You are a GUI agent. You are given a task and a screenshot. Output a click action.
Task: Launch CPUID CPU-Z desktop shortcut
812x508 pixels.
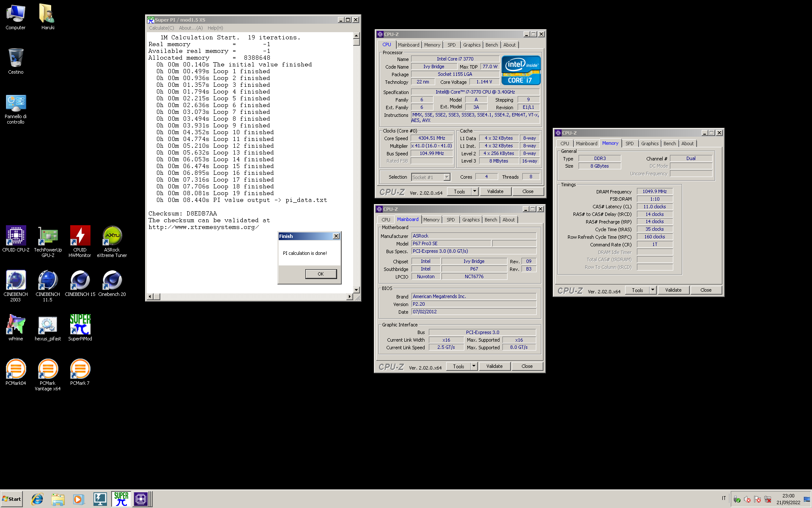[16, 239]
